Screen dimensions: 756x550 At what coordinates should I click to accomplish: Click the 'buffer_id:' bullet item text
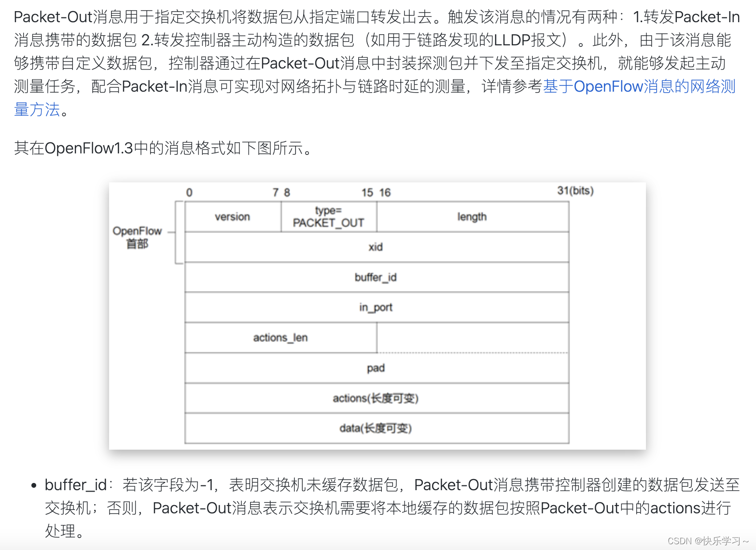[x=392, y=508]
